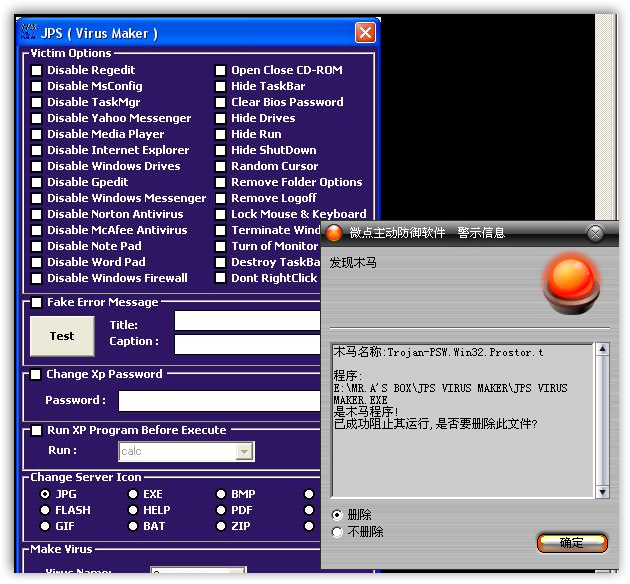Click the 发现木马 heading text

tap(353, 263)
